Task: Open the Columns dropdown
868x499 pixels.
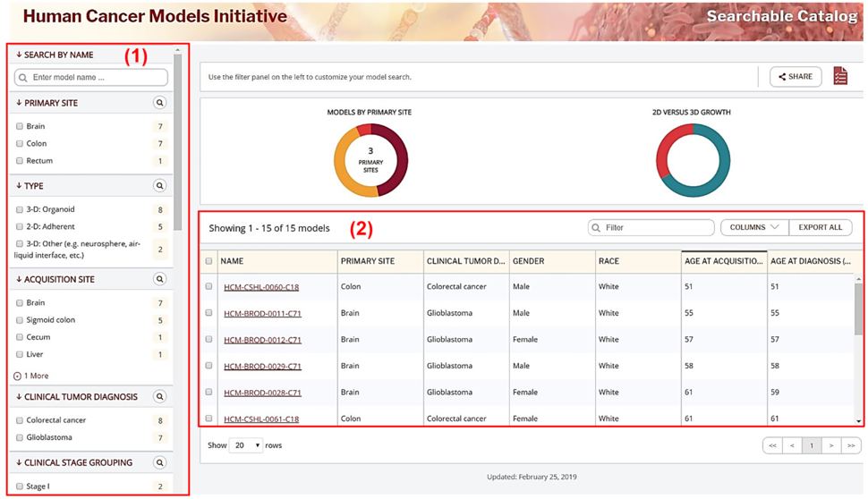Action: [753, 227]
